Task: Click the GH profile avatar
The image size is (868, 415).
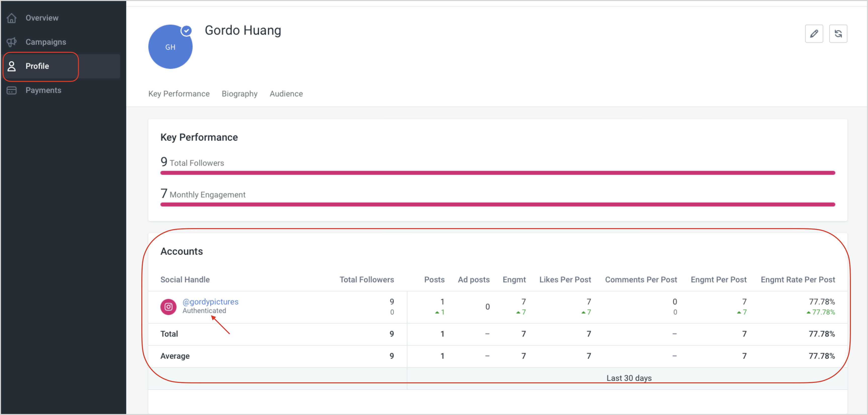Action: point(170,47)
